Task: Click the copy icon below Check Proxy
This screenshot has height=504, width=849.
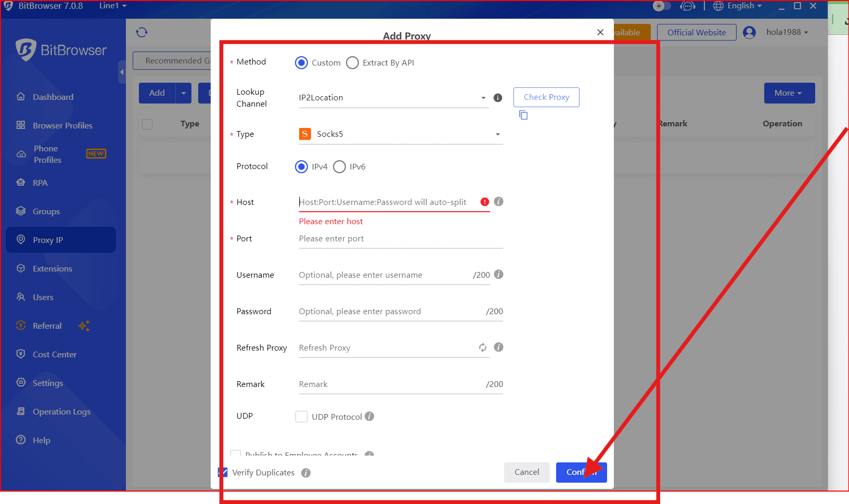Action: coord(523,115)
